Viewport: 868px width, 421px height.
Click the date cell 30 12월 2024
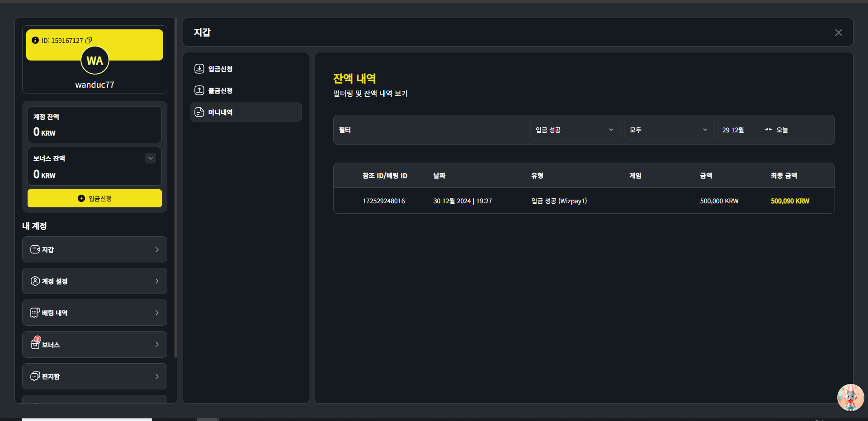(x=462, y=201)
